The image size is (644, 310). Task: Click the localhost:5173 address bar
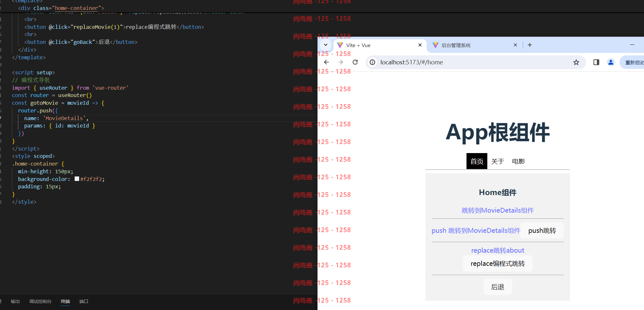pyautogui.click(x=475, y=62)
